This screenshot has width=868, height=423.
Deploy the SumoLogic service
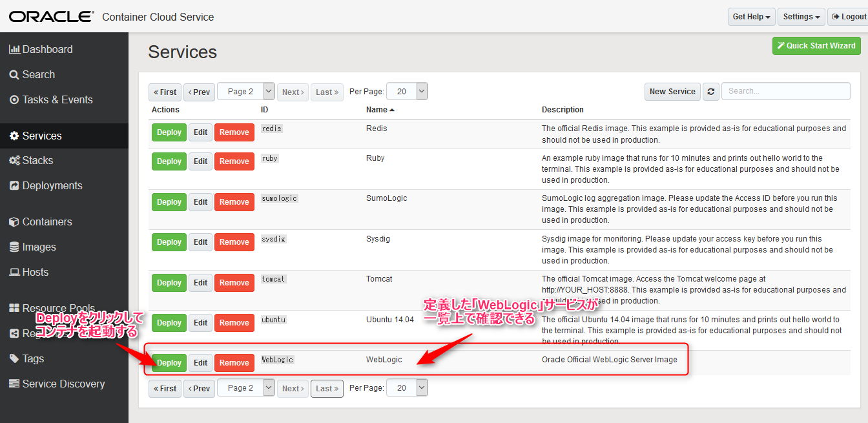click(x=169, y=202)
